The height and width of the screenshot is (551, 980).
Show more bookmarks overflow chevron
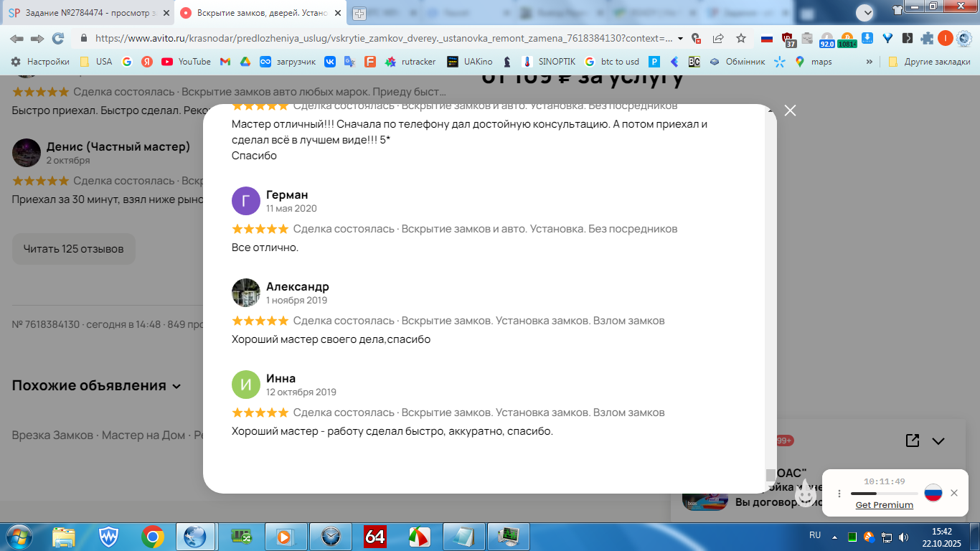(x=870, y=62)
